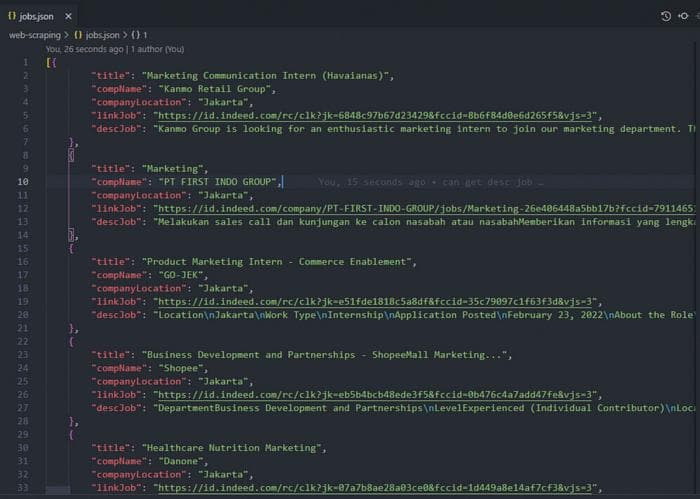
Task: Open the Danone indeed job link
Action: [375, 488]
